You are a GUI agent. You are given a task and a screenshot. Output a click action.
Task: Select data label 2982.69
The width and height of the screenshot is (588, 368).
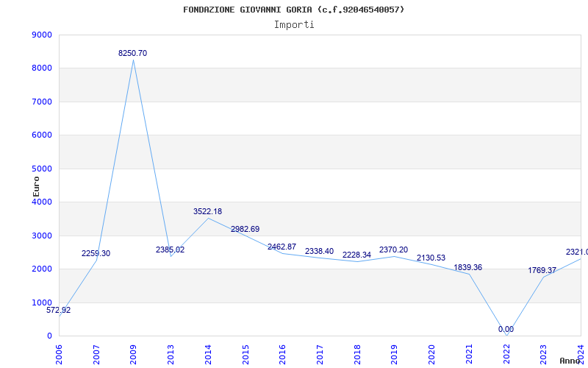coord(245,229)
